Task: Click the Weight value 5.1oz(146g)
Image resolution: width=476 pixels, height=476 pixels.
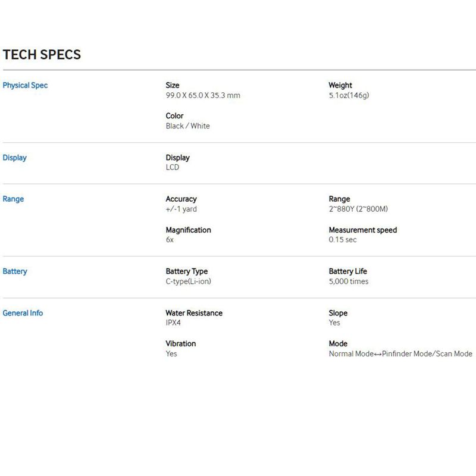Action: [x=349, y=95]
